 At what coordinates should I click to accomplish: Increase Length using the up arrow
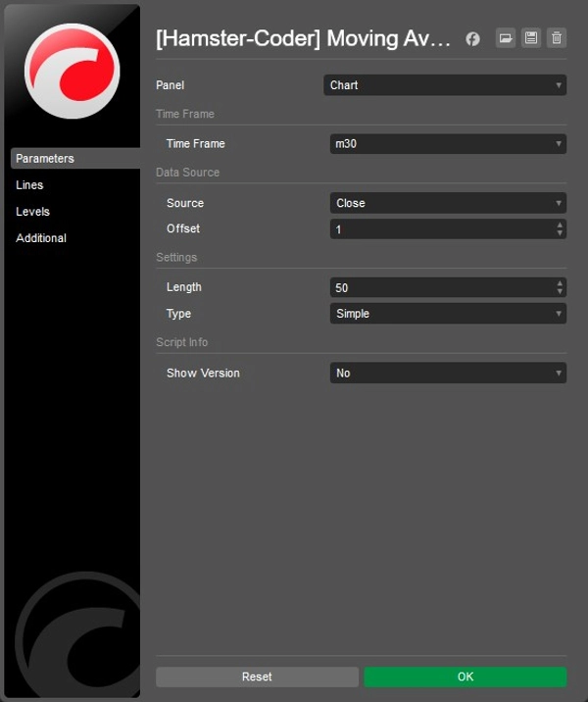pyautogui.click(x=560, y=283)
